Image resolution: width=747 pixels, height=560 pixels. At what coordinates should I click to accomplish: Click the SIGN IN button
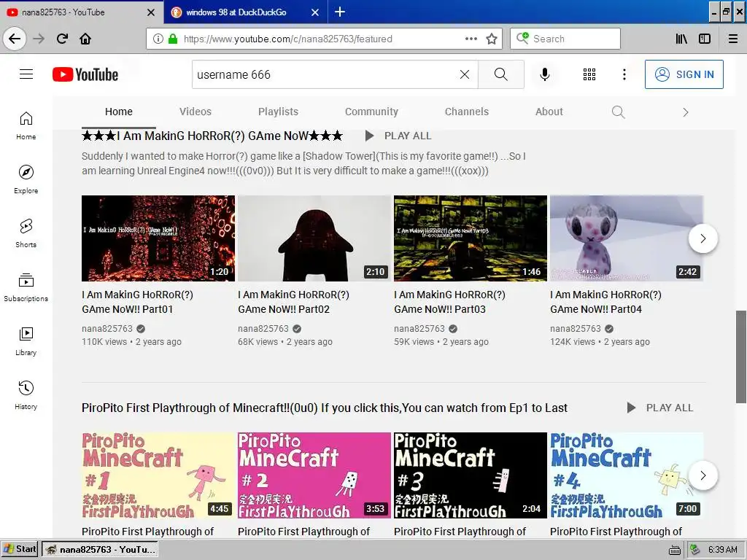coord(684,74)
